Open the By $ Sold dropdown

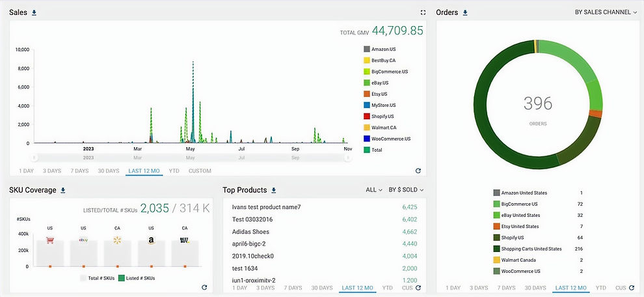click(406, 190)
